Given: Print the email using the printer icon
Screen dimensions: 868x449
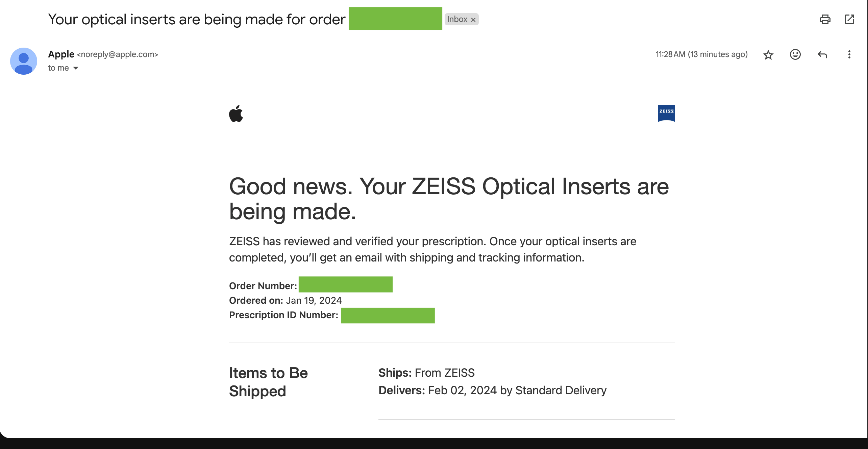Looking at the screenshot, I should point(825,20).
